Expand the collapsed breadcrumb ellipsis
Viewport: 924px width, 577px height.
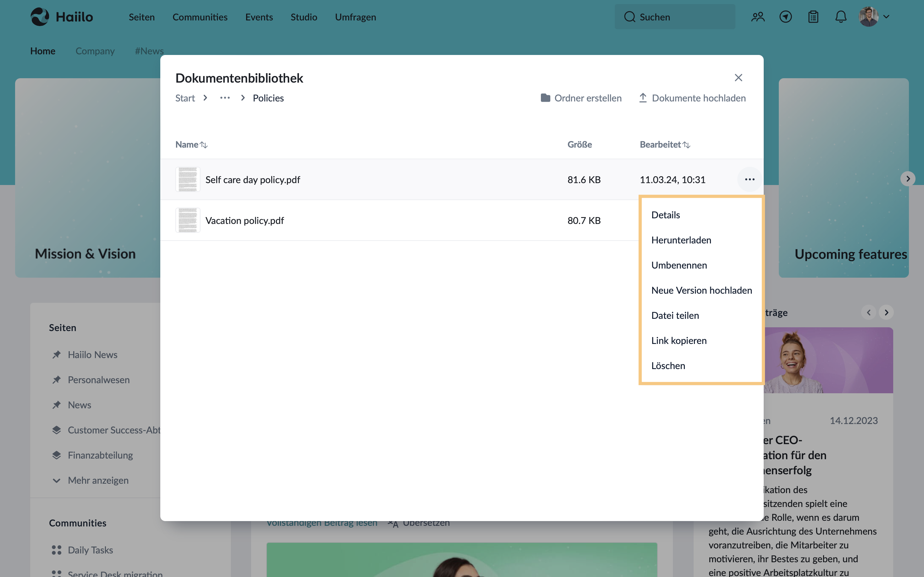(225, 98)
